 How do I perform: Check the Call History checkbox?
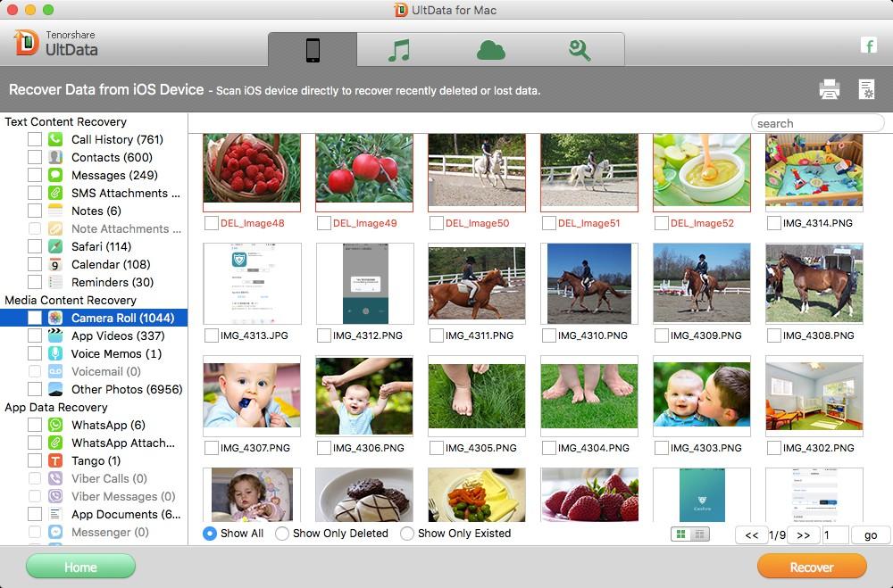[x=35, y=139]
